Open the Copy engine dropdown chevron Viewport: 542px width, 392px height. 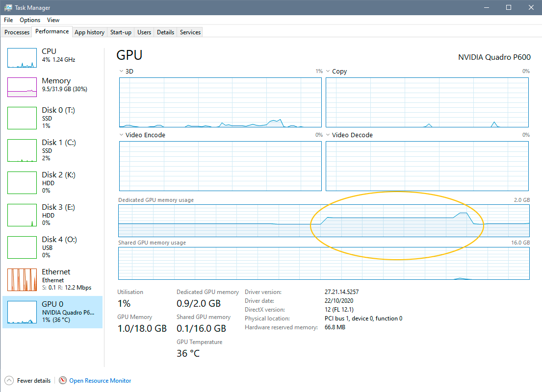tap(328, 71)
